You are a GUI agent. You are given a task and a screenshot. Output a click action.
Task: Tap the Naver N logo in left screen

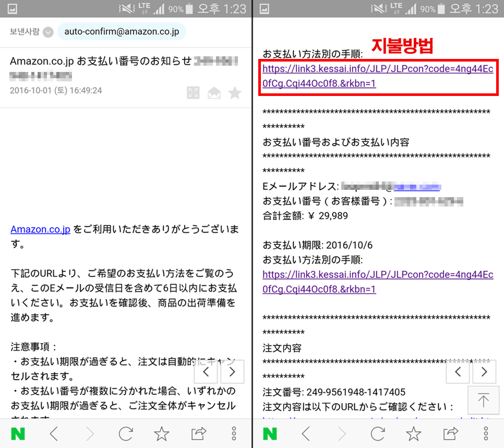(x=18, y=434)
